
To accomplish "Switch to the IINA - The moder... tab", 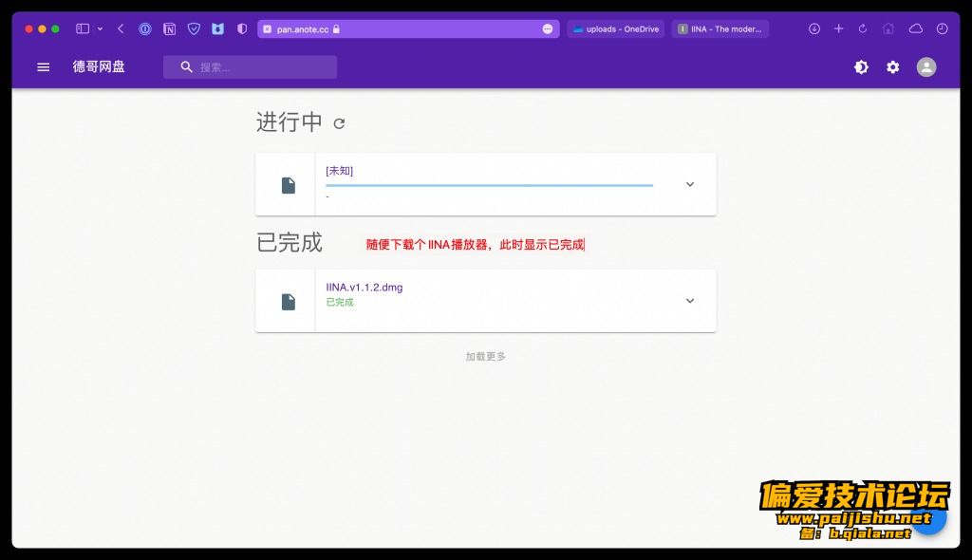I will point(720,28).
